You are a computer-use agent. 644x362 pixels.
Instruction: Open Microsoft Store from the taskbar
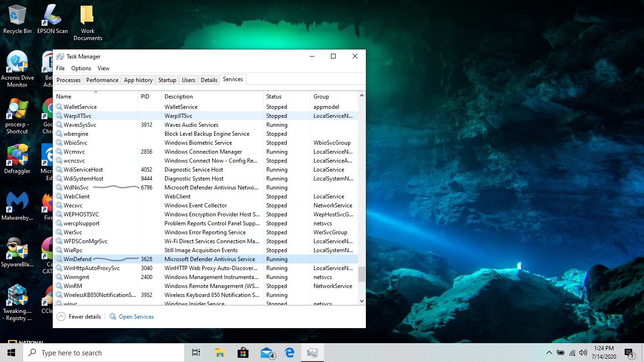[243, 353]
